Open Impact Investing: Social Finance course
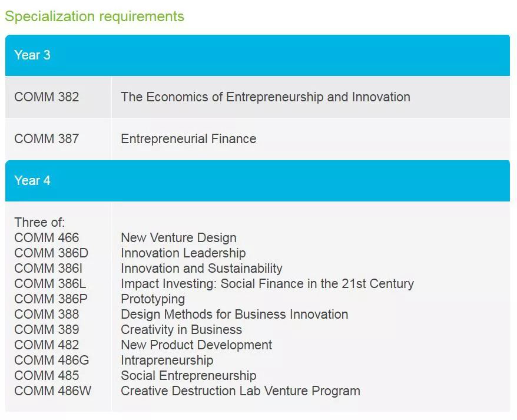Image resolution: width=517 pixels, height=420 pixels. point(267,284)
